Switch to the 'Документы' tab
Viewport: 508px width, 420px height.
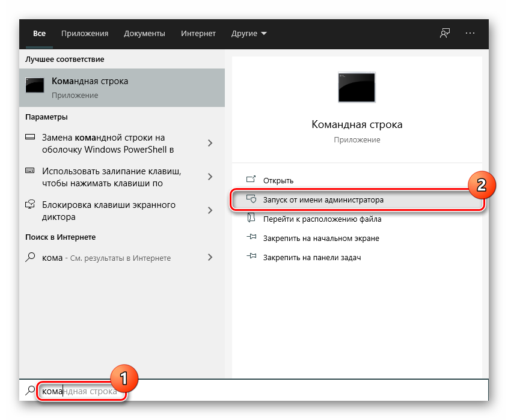(x=144, y=34)
